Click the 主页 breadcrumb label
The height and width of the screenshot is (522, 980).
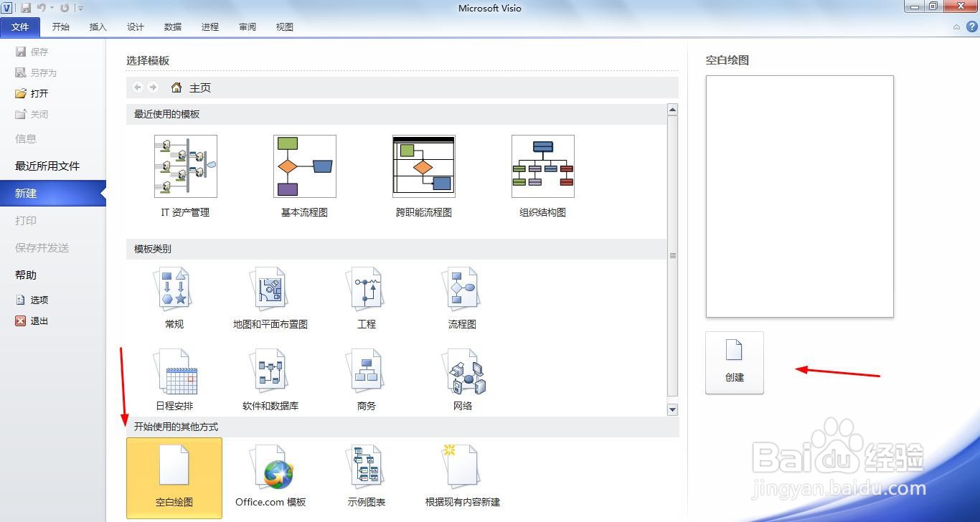[200, 87]
